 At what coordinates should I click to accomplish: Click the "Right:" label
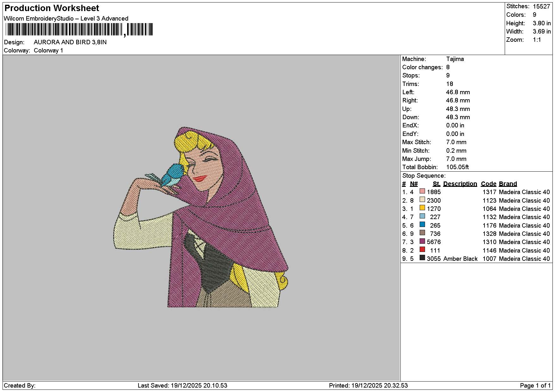[x=410, y=101]
